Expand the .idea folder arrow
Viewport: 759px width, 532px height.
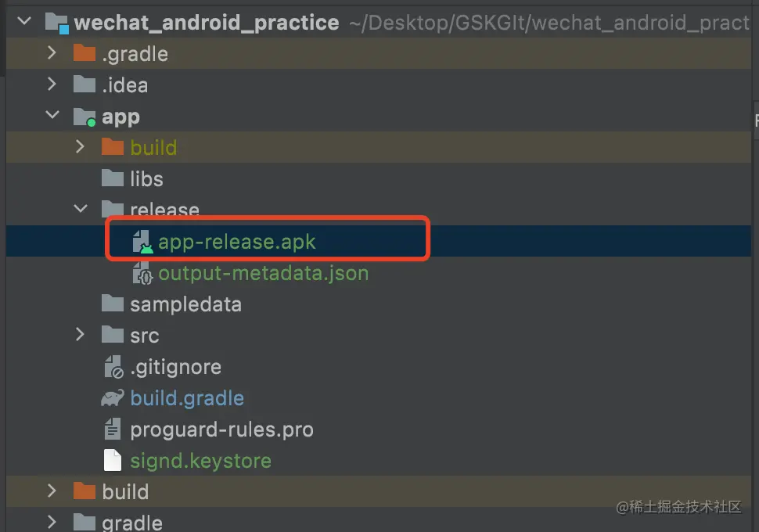(52, 84)
